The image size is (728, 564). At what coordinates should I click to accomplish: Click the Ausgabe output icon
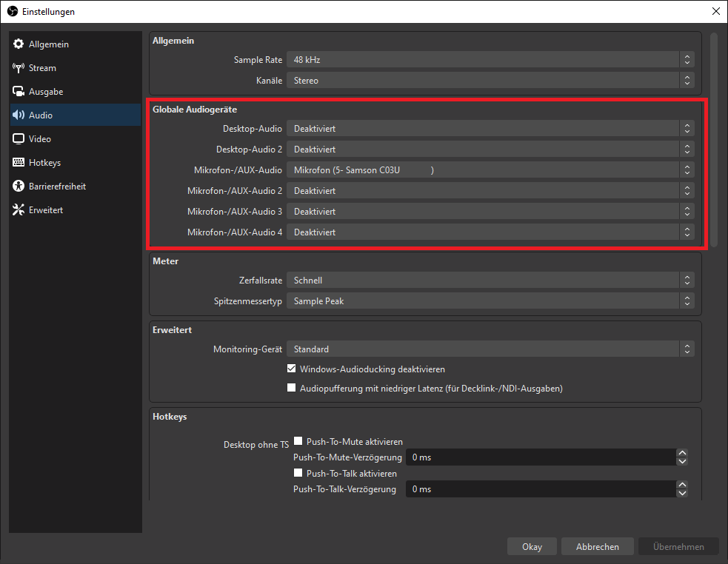coord(19,92)
